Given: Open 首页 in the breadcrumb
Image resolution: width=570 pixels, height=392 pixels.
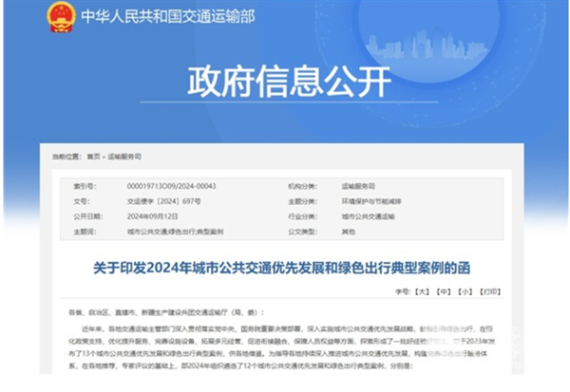Looking at the screenshot, I should [93, 155].
